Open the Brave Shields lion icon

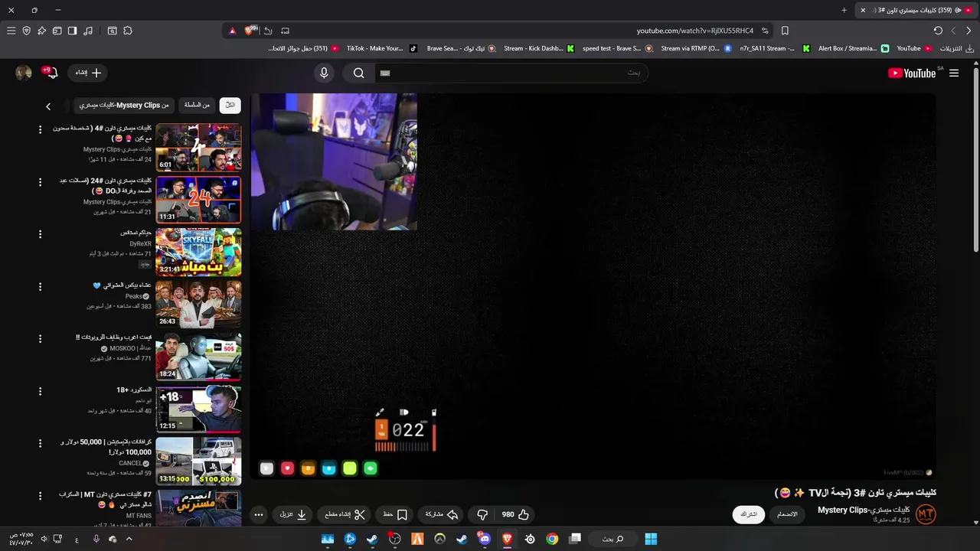click(250, 31)
